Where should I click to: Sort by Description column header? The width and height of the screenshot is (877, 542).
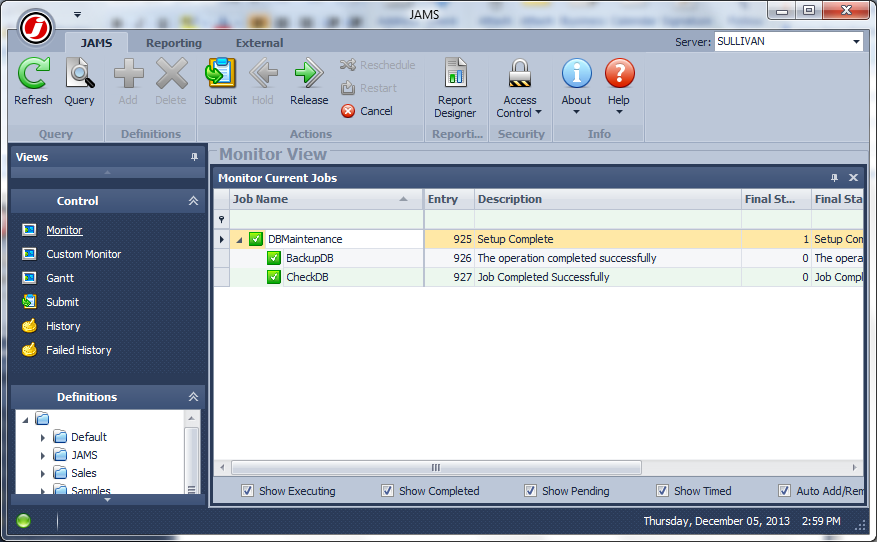608,199
